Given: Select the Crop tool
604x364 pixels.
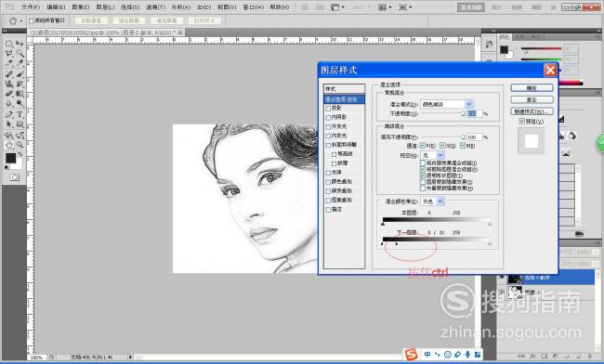Looking at the screenshot, I should pos(9,63).
